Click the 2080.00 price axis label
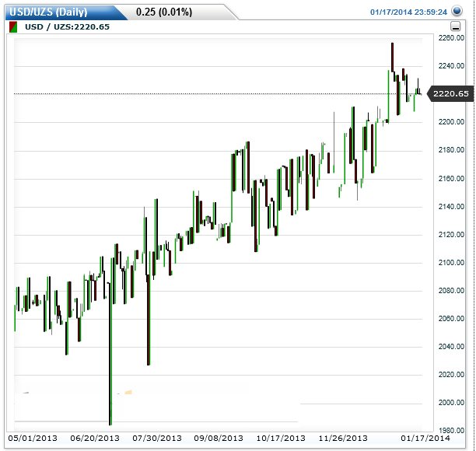 coord(451,291)
